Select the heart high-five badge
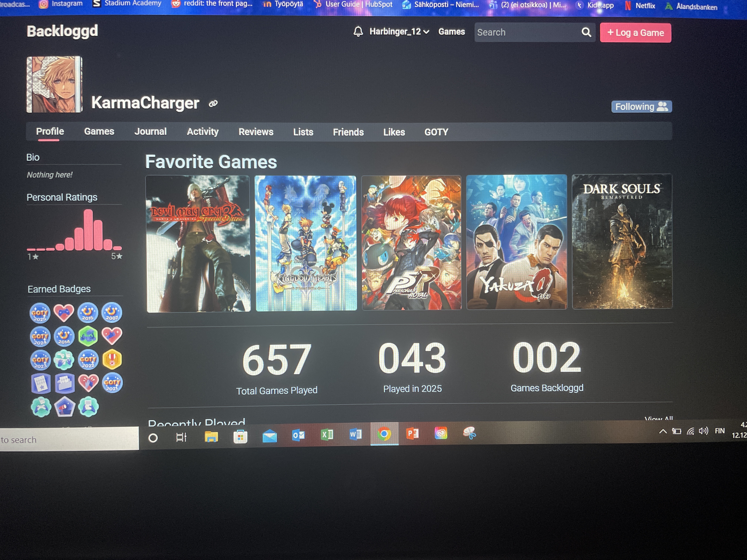The height and width of the screenshot is (560, 747). [x=89, y=383]
